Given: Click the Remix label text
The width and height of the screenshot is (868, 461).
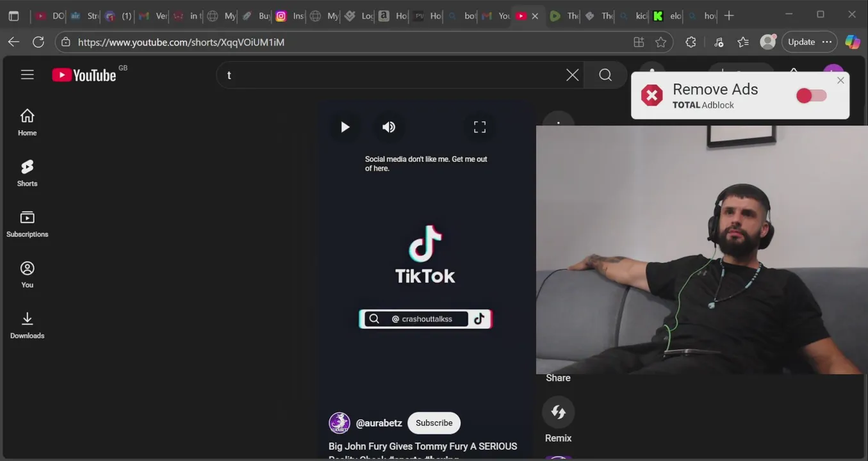Looking at the screenshot, I should click(x=558, y=438).
